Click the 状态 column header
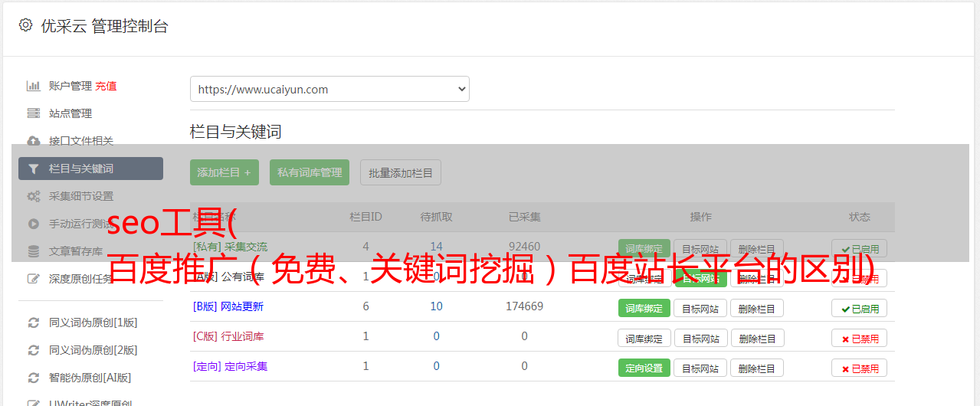 859,217
